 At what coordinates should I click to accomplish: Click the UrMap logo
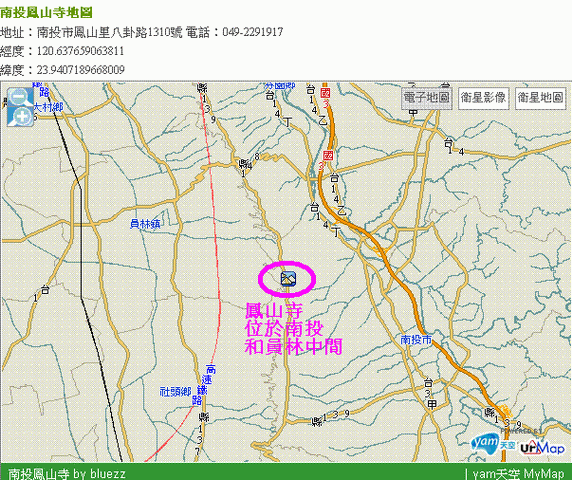click(542, 447)
